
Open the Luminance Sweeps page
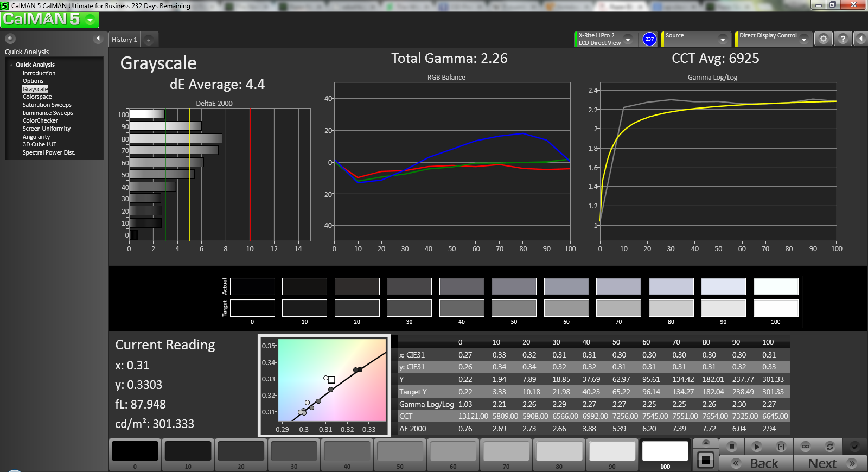coord(48,113)
